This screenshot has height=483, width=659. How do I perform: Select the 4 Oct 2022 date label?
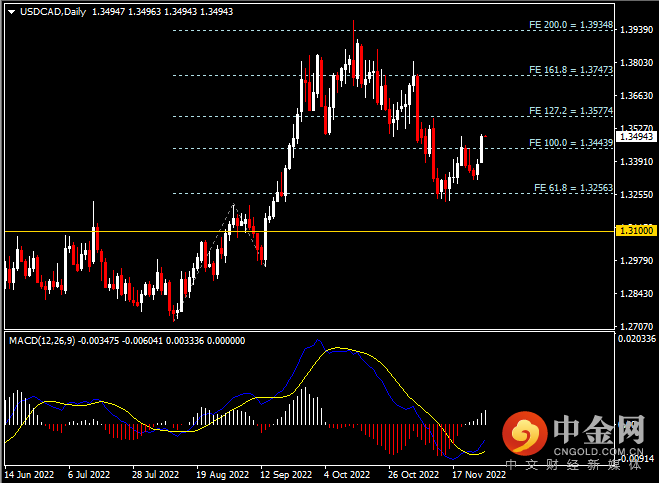(347, 475)
